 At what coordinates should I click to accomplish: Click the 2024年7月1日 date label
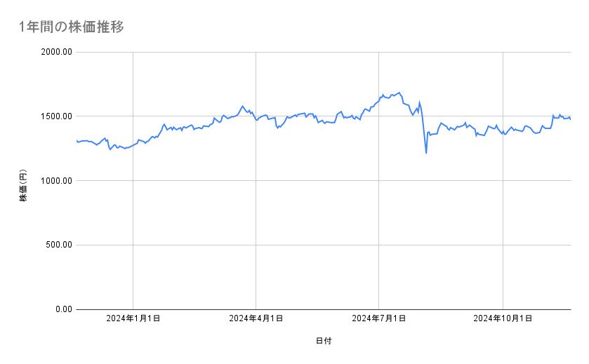379,319
